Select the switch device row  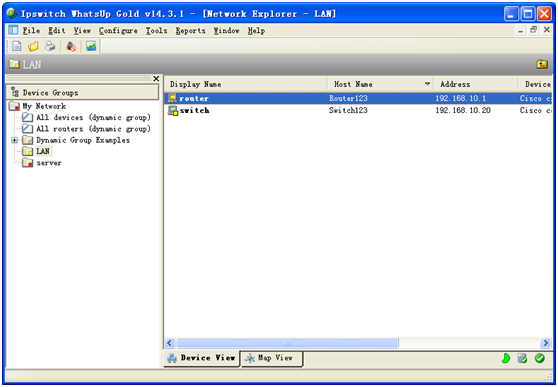[x=358, y=110]
